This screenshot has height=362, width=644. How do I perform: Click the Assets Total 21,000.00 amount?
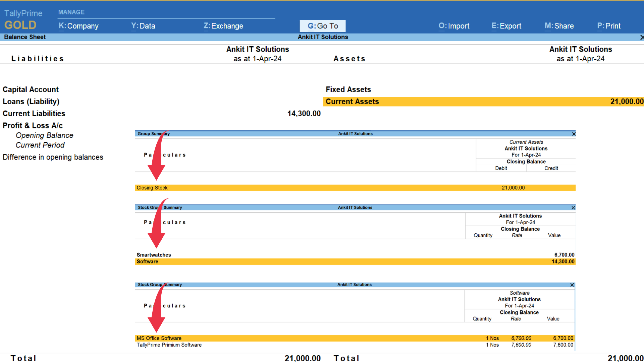pyautogui.click(x=626, y=358)
